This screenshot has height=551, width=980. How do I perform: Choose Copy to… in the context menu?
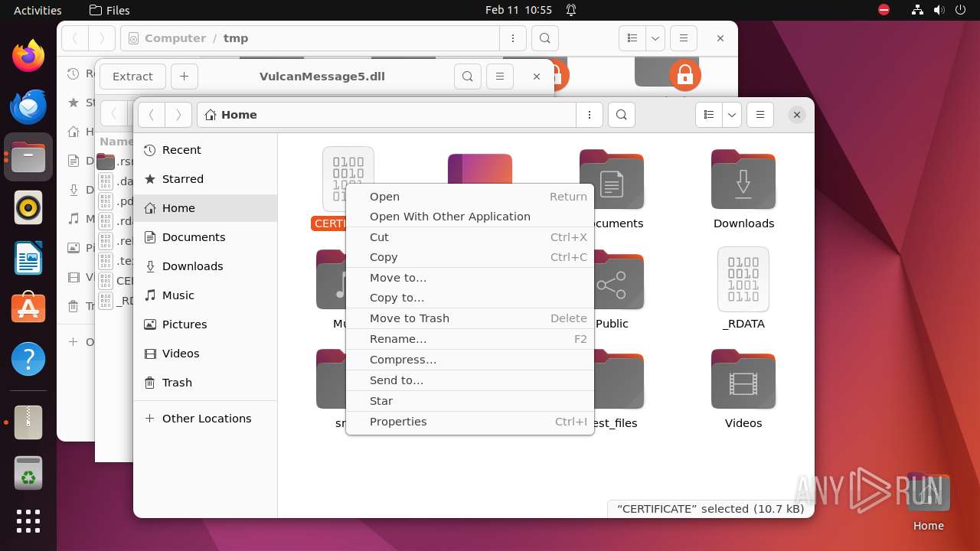click(470, 298)
